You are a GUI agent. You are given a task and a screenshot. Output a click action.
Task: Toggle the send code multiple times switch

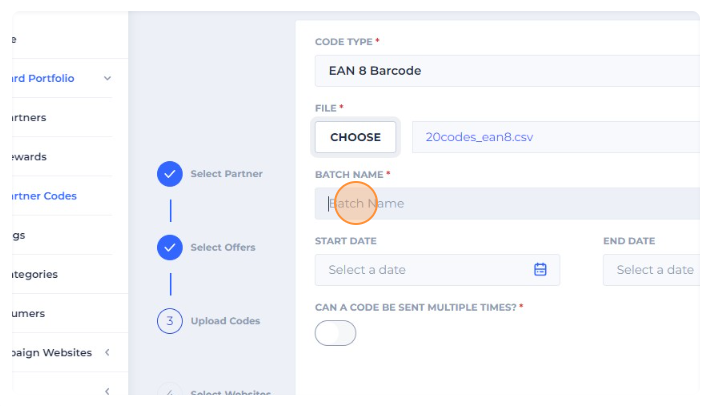tap(335, 333)
